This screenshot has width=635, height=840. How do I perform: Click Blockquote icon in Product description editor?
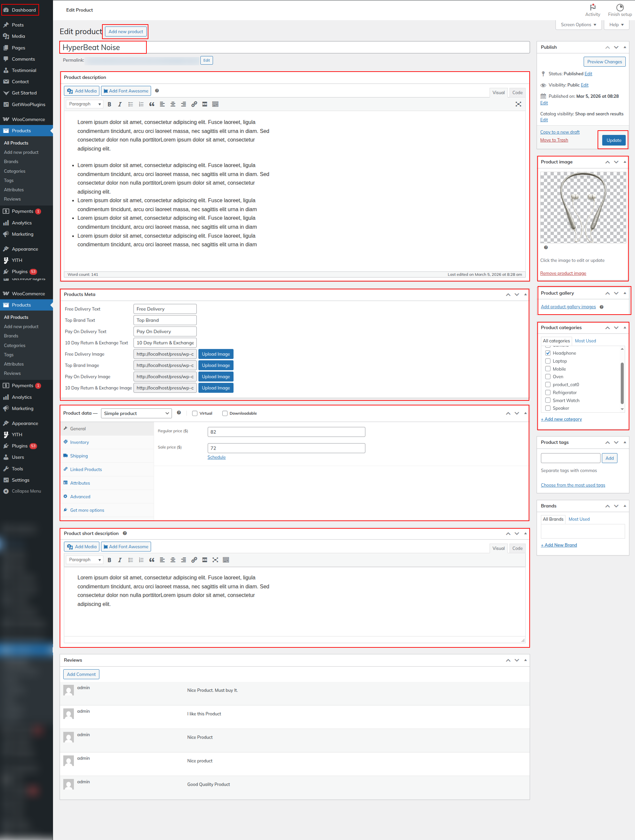click(x=151, y=104)
